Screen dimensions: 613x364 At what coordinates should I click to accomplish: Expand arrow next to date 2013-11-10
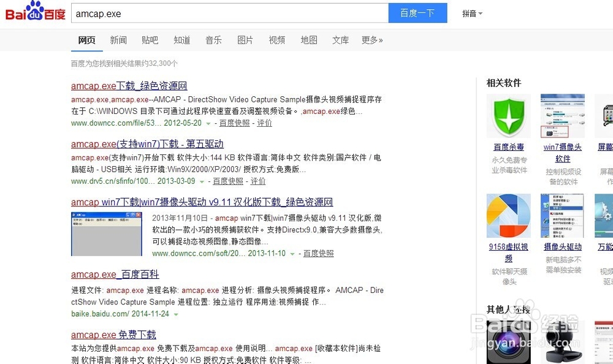click(x=292, y=254)
